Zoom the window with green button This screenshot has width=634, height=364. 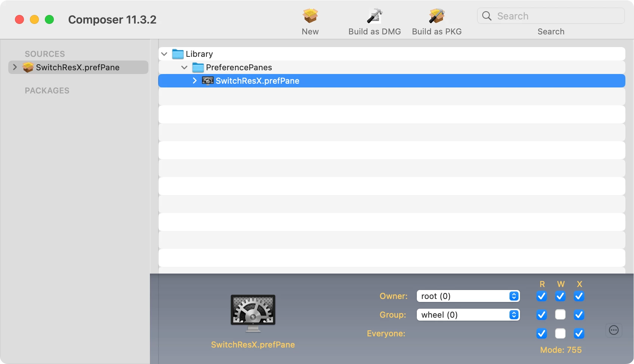[49, 19]
